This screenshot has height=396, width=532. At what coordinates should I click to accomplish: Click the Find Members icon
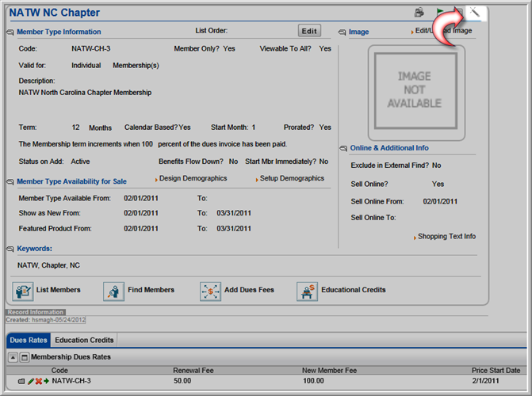(x=113, y=291)
